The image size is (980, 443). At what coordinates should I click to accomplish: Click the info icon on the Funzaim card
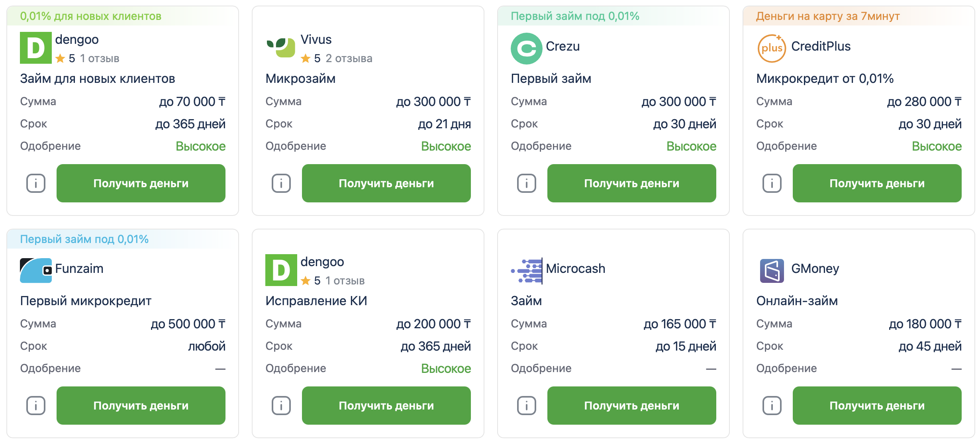point(35,406)
